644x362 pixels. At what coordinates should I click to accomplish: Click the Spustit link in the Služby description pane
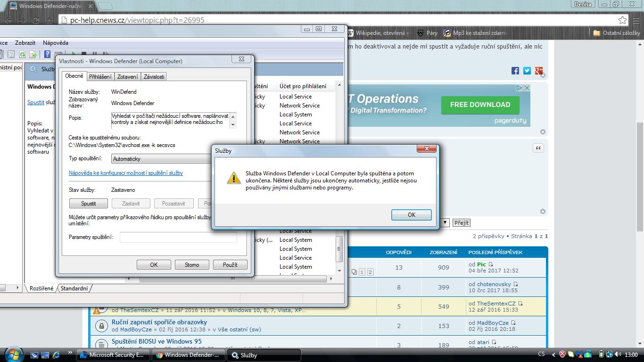coord(36,102)
